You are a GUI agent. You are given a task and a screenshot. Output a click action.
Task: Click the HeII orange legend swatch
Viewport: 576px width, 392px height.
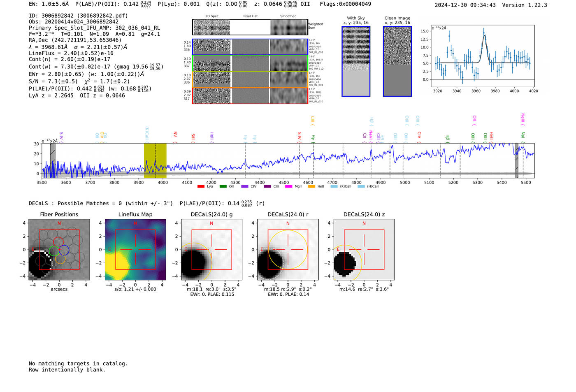pos(311,186)
